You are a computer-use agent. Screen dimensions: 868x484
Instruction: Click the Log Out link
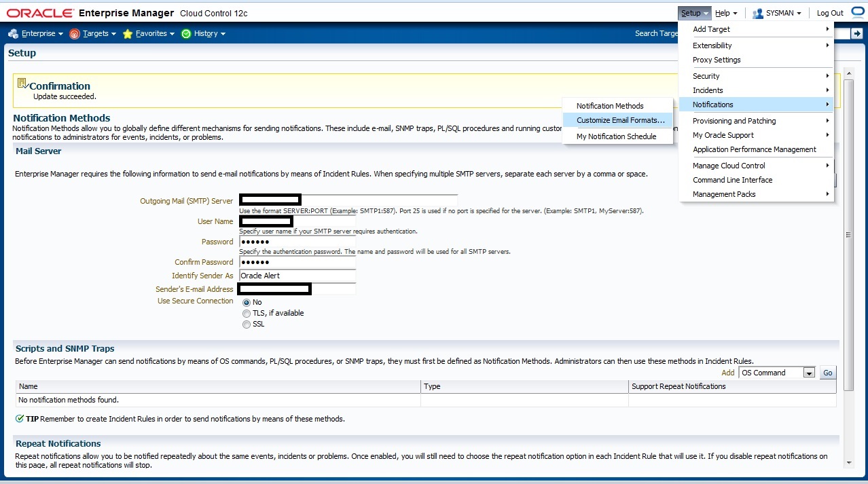point(829,13)
